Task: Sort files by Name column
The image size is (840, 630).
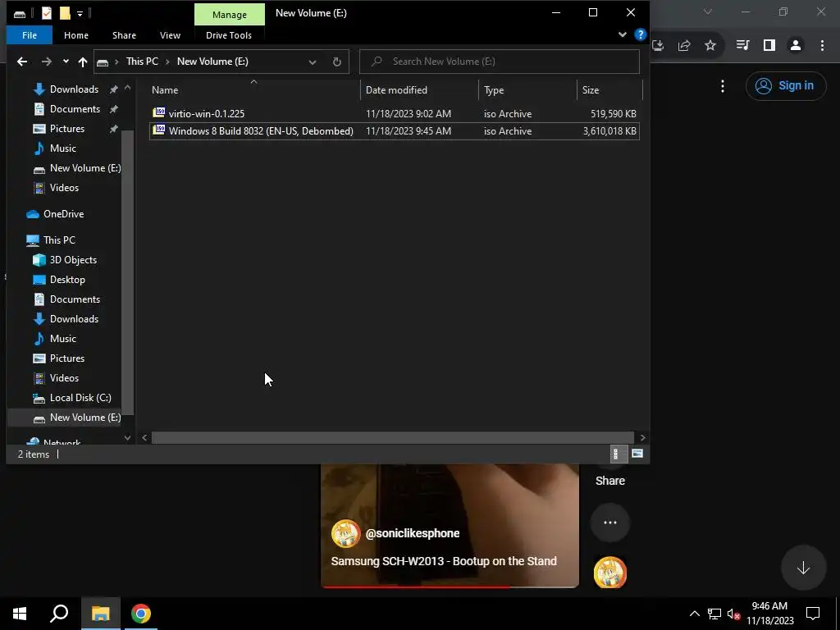Action: coord(254,90)
